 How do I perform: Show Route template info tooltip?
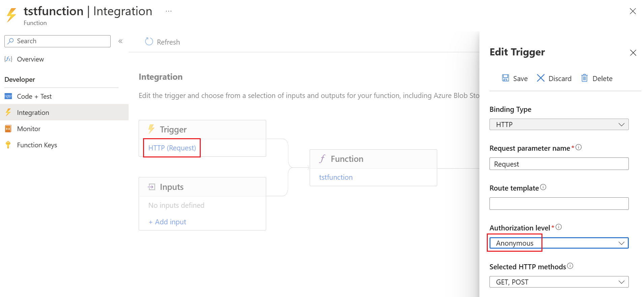pos(543,187)
